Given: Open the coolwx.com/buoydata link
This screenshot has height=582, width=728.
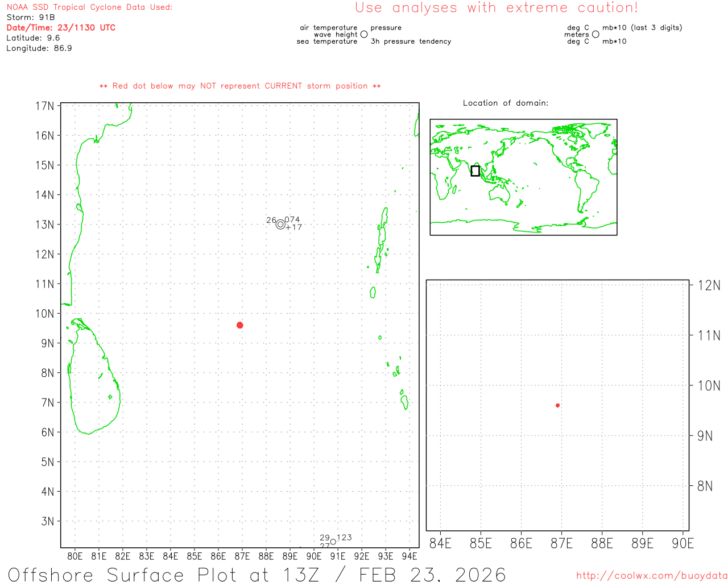Looking at the screenshot, I should [651, 576].
